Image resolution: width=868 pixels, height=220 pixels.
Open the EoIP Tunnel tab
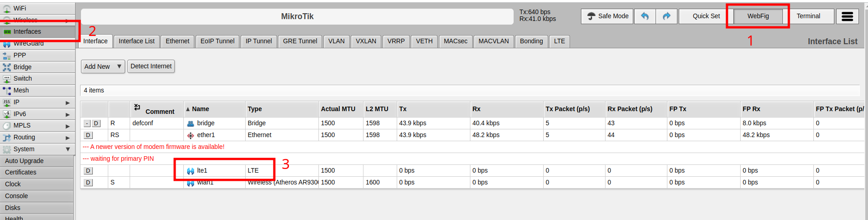(217, 41)
